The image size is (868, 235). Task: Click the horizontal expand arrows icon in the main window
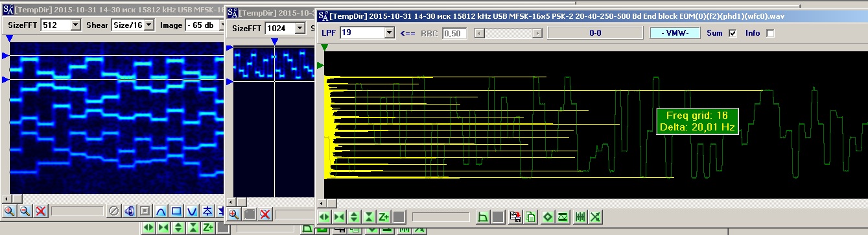tap(324, 217)
